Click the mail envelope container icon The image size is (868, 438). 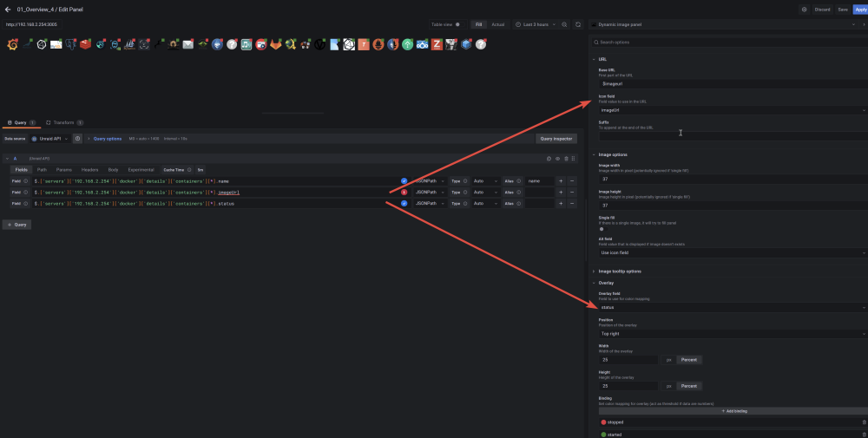188,45
